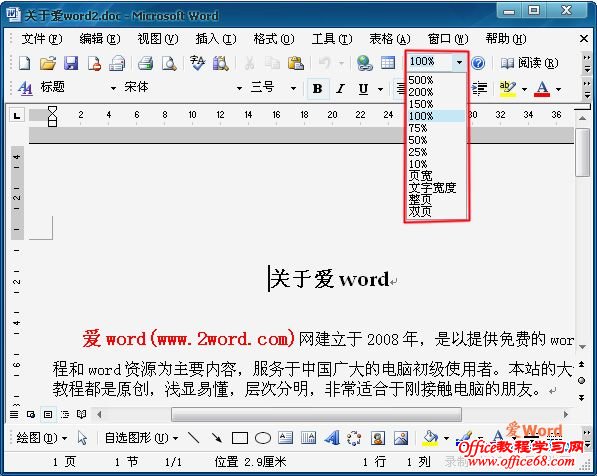Apply red font color button
Screen dimensions: 597x476
pos(542,89)
